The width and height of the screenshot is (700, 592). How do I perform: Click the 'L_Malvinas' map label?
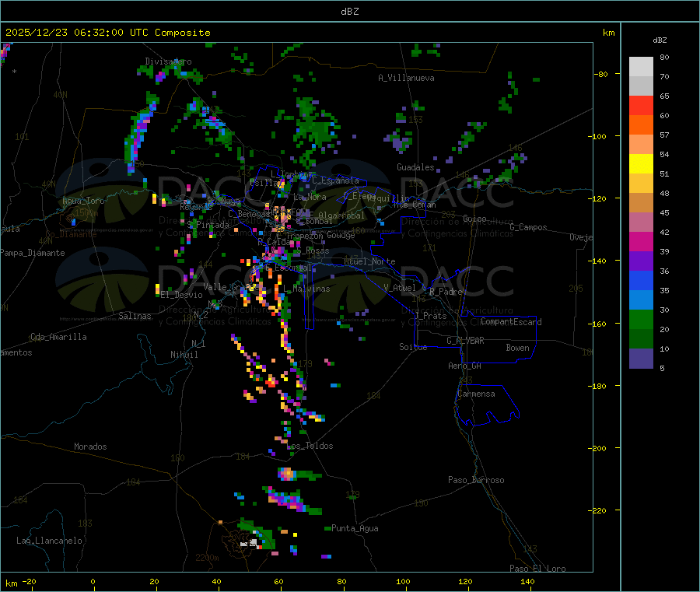coord(306,289)
